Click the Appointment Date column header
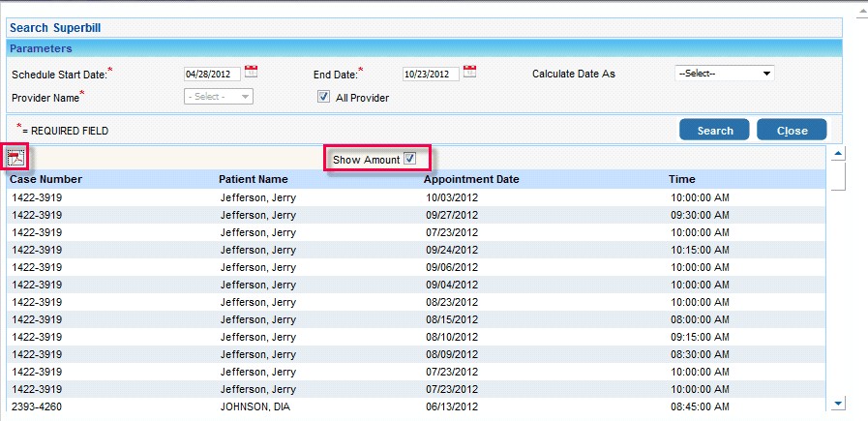Viewport: 868px width, 421px height. pos(471,179)
